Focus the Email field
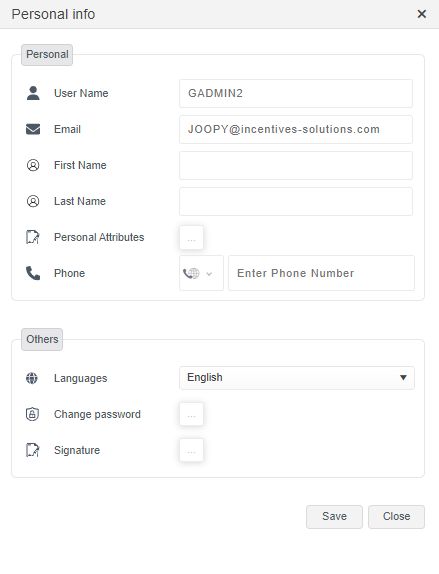The image size is (439, 574). [x=296, y=130]
